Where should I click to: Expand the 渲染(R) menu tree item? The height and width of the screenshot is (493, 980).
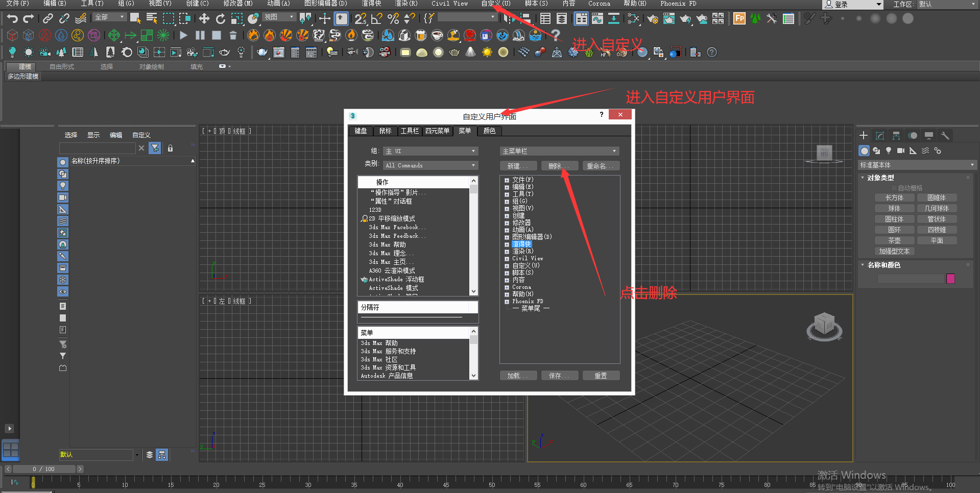[x=507, y=252]
